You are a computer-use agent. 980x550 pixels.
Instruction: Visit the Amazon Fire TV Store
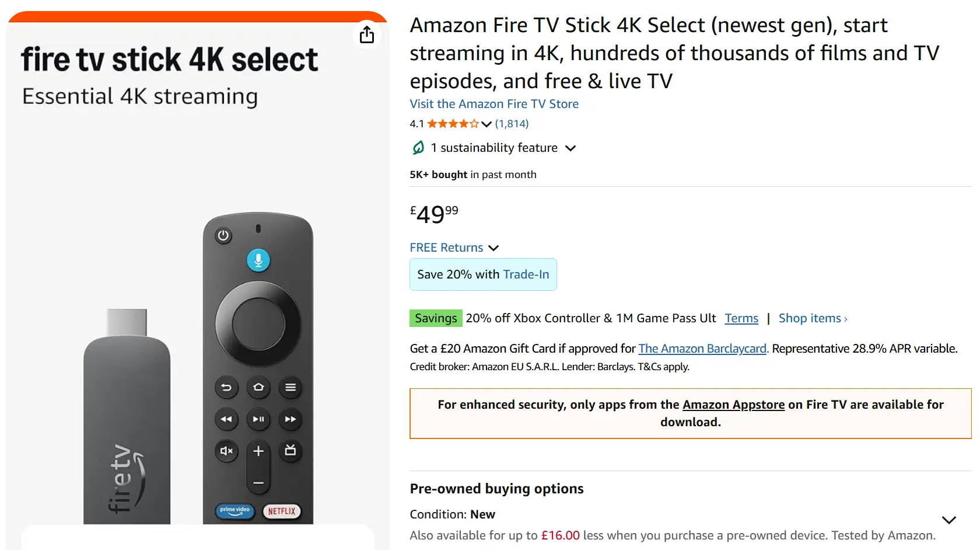(494, 104)
